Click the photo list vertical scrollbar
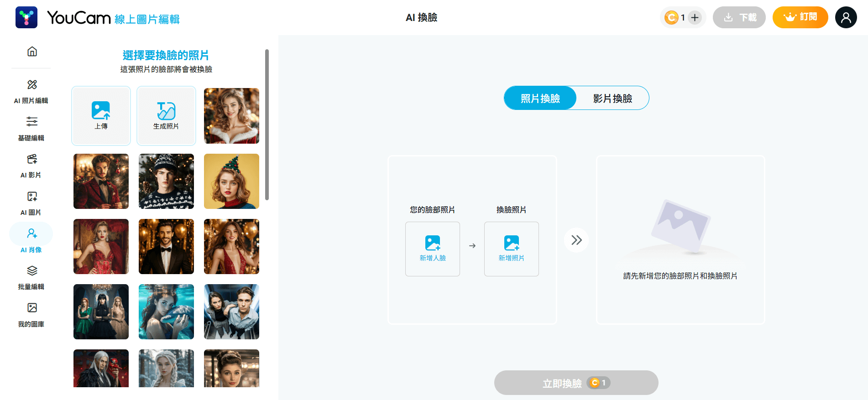The height and width of the screenshot is (400, 868). pyautogui.click(x=267, y=125)
